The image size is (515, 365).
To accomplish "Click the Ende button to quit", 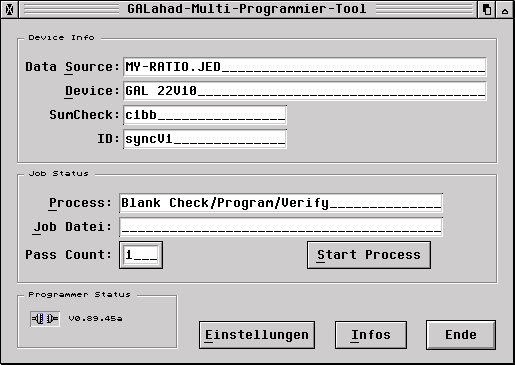I will tap(461, 335).
